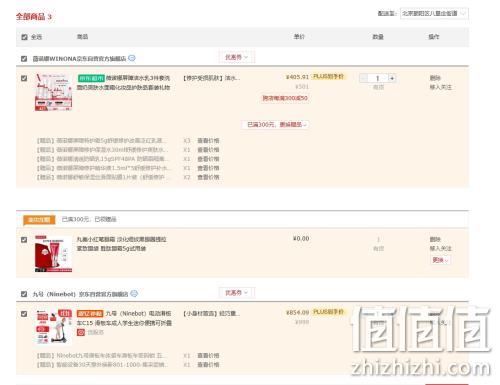Click PLUS price label beside ¥405.91
Viewport: 500px width, 385px height.
pos(328,77)
